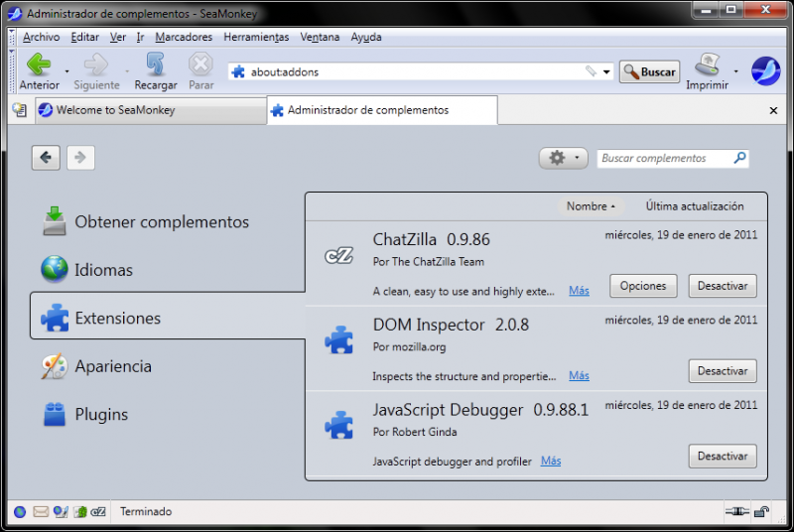Toggle the online/offline plug icon

[737, 512]
